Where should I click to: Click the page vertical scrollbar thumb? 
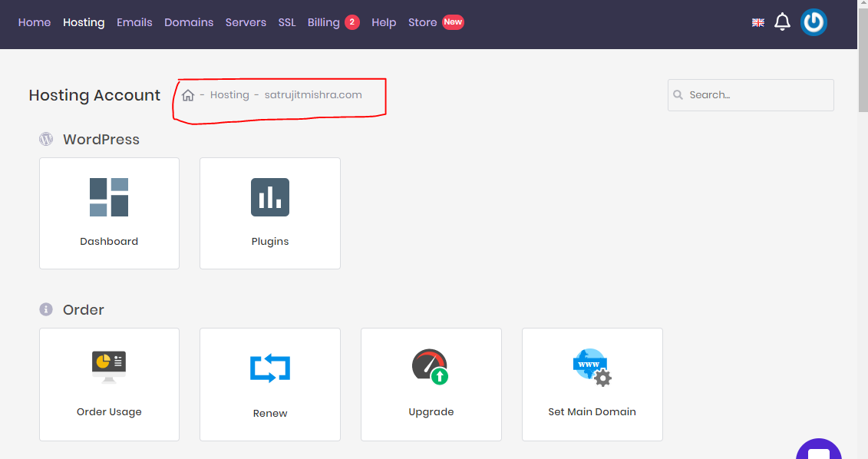863,61
